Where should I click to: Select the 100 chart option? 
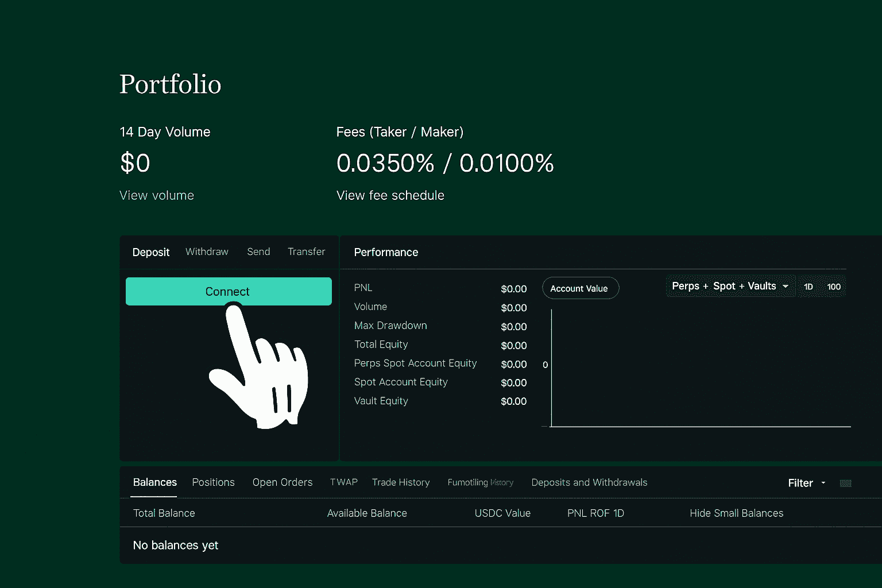coord(833,286)
